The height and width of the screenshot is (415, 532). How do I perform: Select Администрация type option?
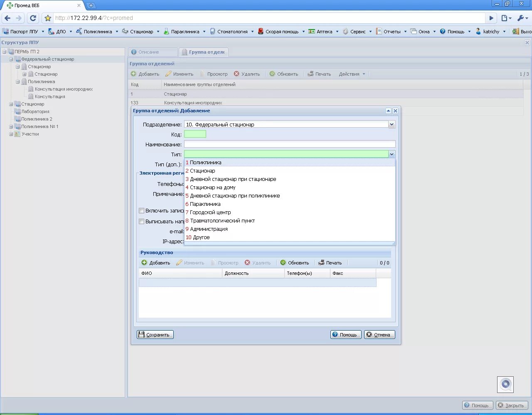(290, 229)
